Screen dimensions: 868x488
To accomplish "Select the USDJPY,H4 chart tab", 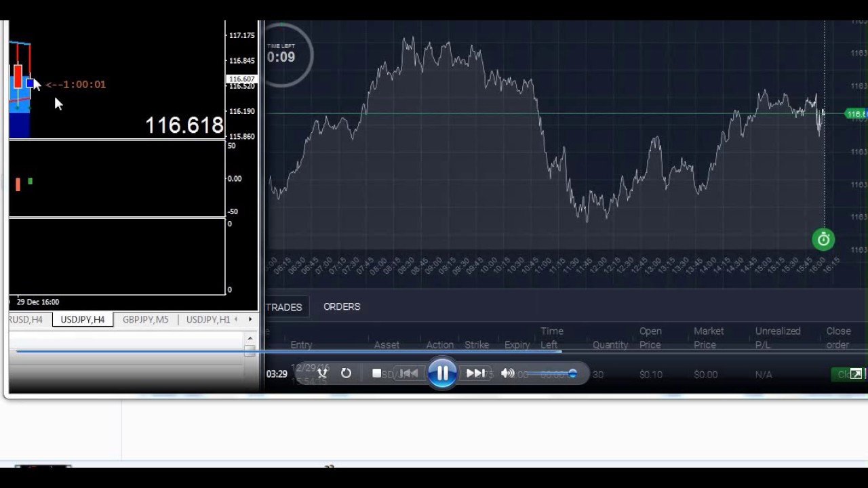I will tap(83, 319).
